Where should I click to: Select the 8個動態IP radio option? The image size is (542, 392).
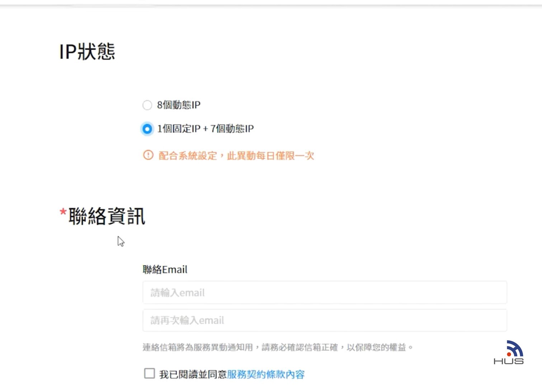point(147,105)
